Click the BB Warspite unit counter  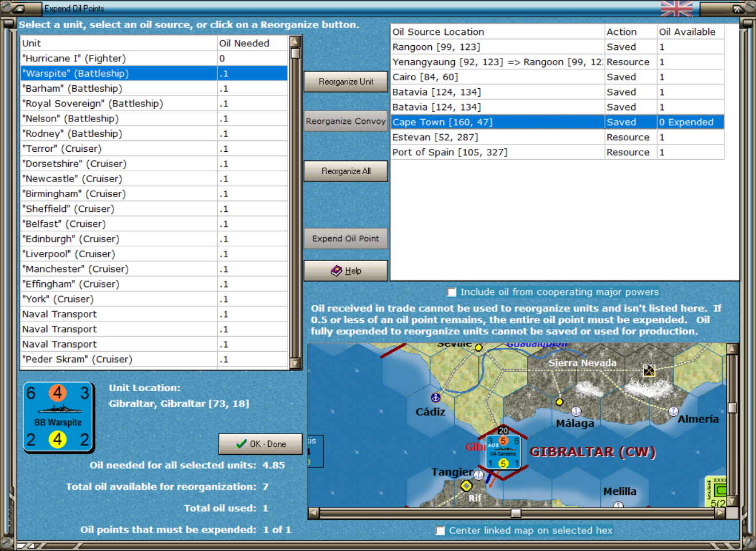point(58,418)
